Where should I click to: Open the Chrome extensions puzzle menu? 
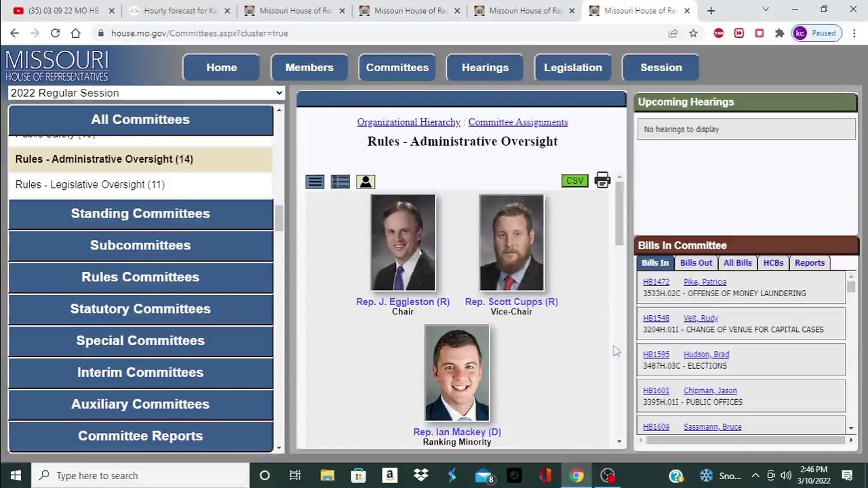pos(780,33)
